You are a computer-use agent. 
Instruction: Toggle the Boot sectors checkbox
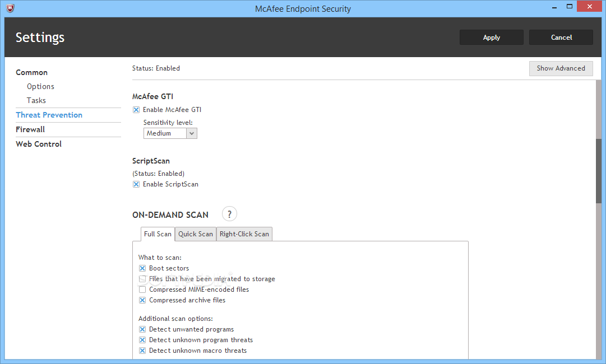point(142,268)
